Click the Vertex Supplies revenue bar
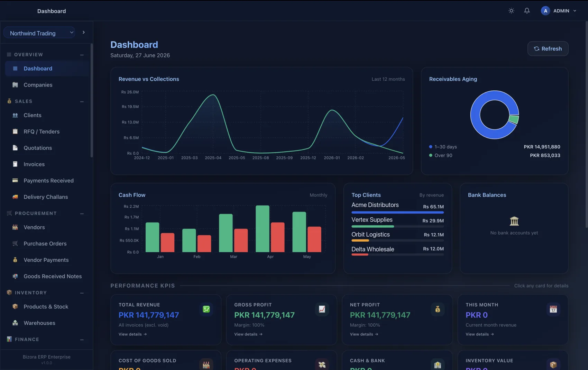This screenshot has width=588, height=370. [x=397, y=226]
